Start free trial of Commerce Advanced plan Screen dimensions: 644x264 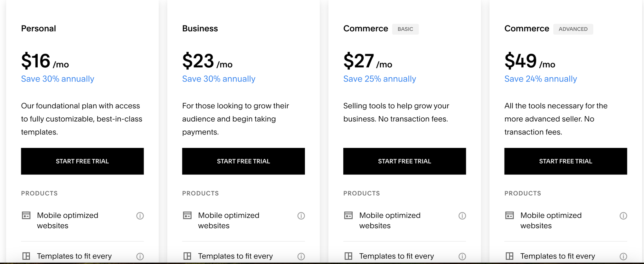(566, 161)
